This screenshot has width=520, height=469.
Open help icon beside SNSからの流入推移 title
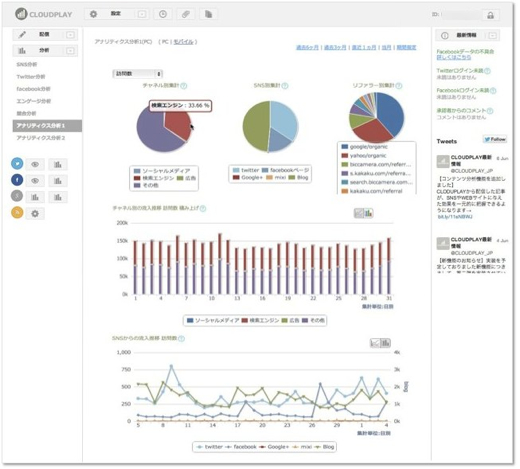point(181,339)
